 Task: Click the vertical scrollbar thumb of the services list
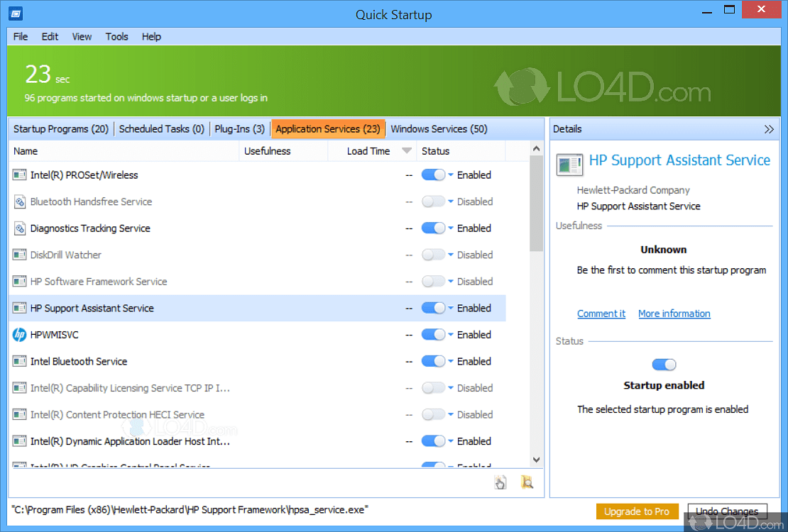536,203
